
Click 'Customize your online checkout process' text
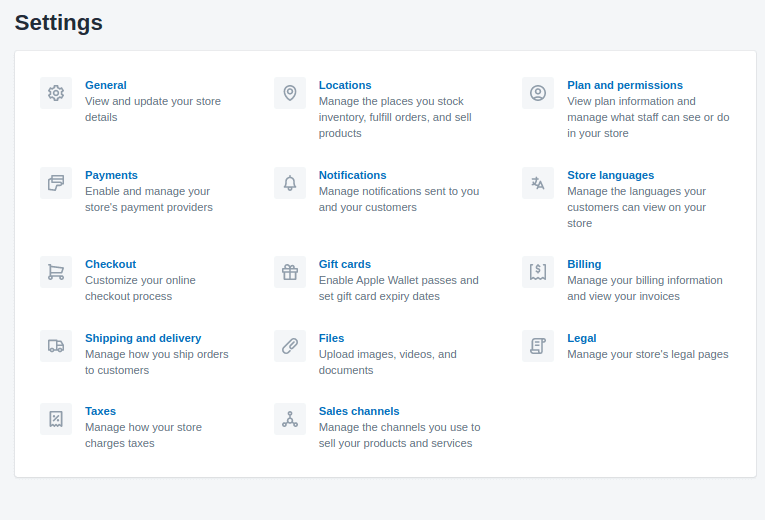[x=140, y=288]
